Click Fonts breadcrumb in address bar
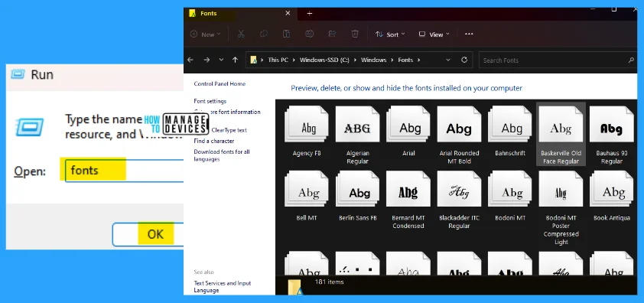The width and height of the screenshot is (644, 303). [x=405, y=60]
